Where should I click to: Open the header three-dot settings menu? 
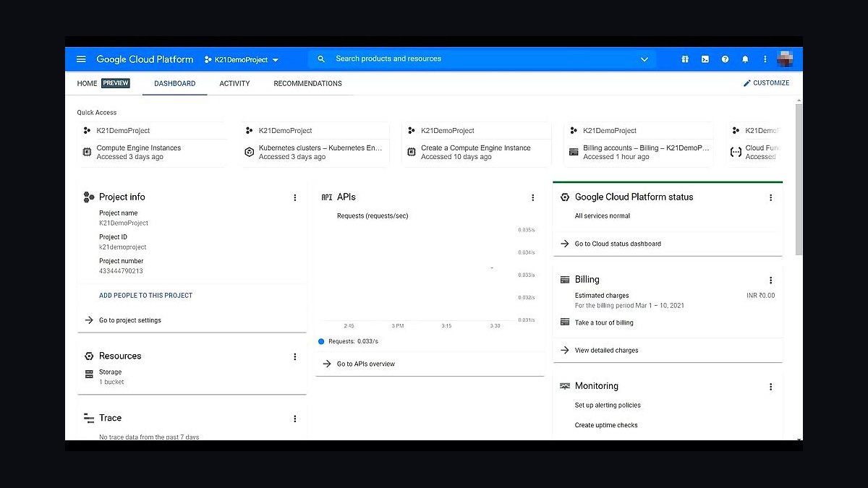(765, 59)
